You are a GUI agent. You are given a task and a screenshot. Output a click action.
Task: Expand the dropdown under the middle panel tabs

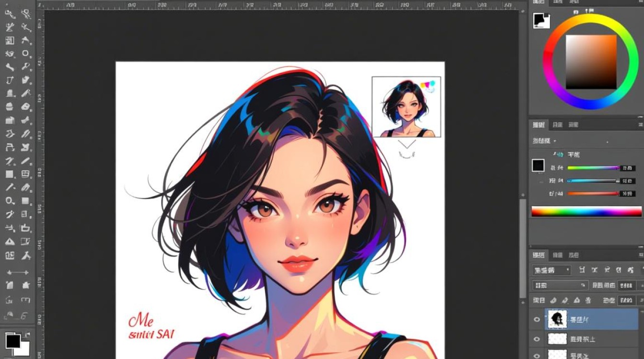545,141
